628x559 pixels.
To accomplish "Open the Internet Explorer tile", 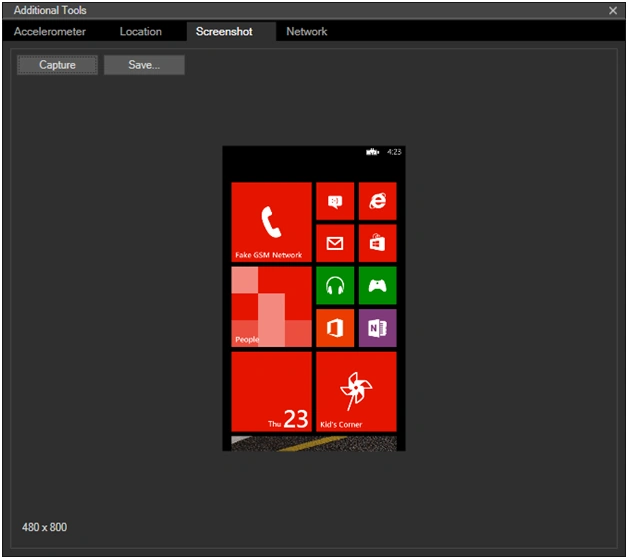I will 377,201.
